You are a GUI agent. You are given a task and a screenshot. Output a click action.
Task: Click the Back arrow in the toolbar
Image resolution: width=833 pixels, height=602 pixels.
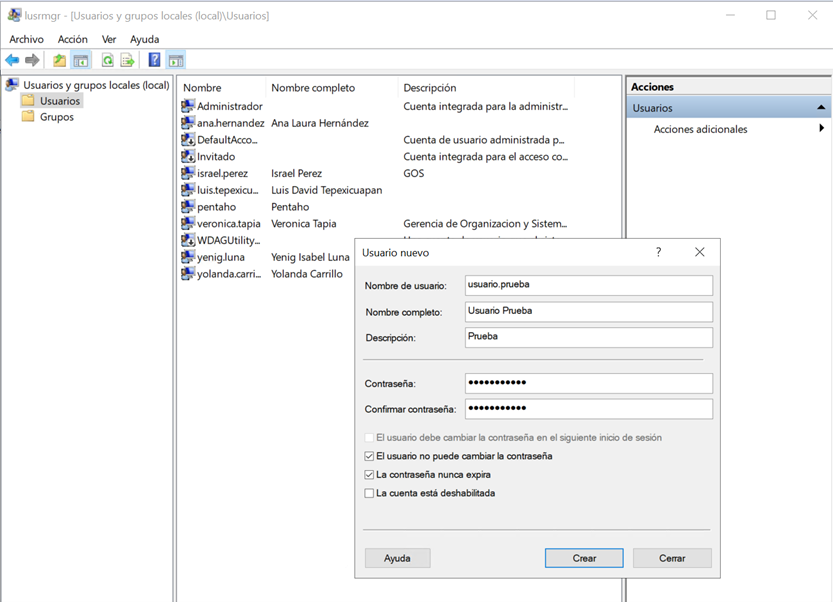point(12,61)
